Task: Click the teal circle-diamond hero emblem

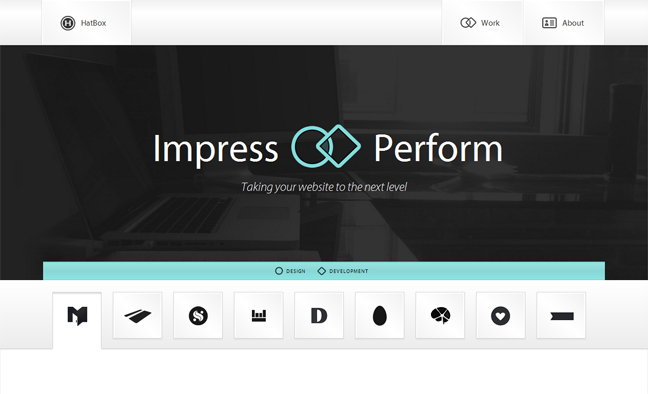Action: [326, 146]
